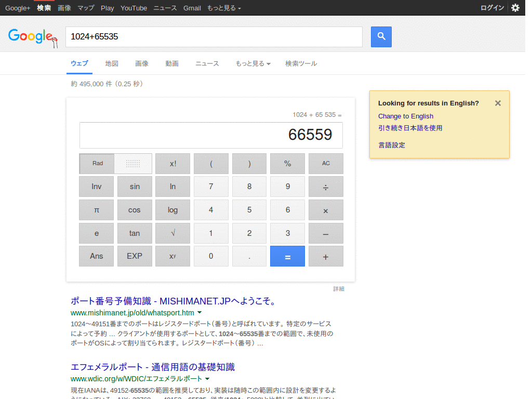
Task: Switch to the 地図 tab
Action: [112, 63]
